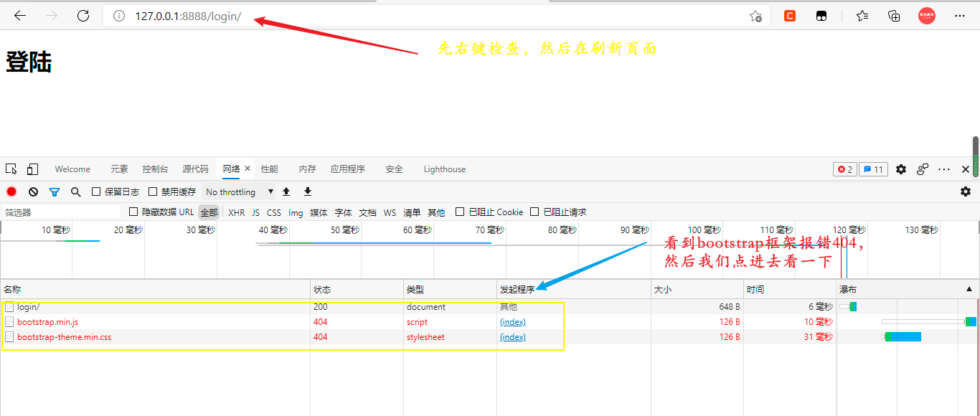Switch to the 元素 tab
The image size is (980, 416).
click(x=119, y=169)
